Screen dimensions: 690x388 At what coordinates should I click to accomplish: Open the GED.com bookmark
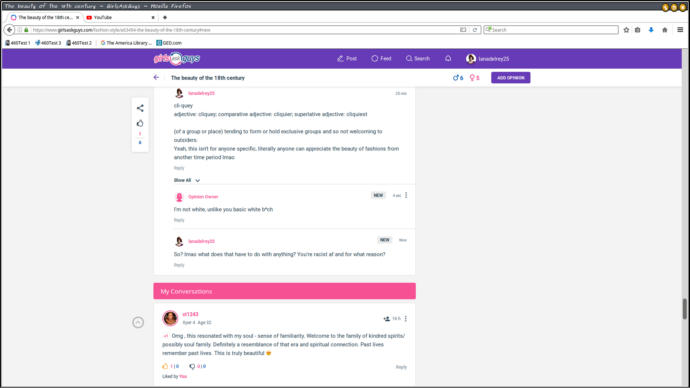coord(169,43)
